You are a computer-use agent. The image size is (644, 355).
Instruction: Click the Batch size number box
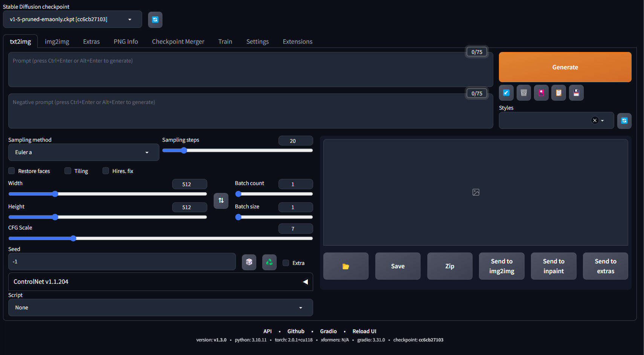coord(295,207)
